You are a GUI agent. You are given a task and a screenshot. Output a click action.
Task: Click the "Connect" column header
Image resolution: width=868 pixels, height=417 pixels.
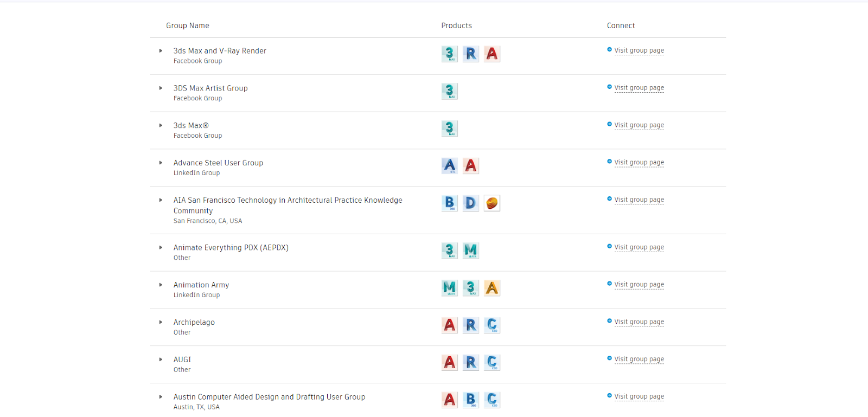[x=621, y=25]
